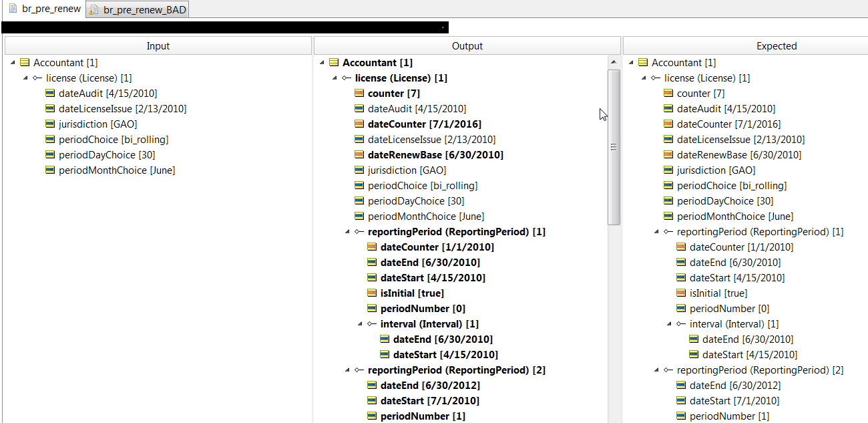
Task: Click the counter [7] icon in Expected panel
Action: [x=668, y=94]
